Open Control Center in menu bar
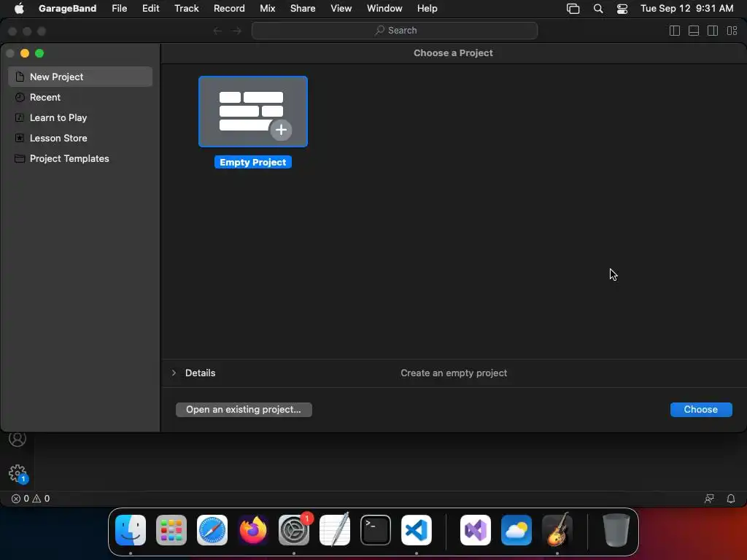This screenshot has height=560, width=747. tap(622, 9)
